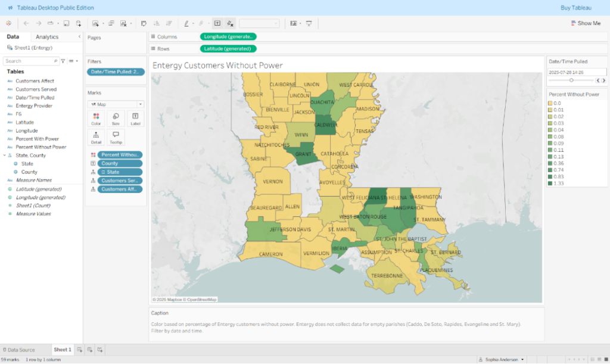Viewport: 610px width, 364px height.
Task: Click the filter fields funnel icon
Action: (x=63, y=61)
